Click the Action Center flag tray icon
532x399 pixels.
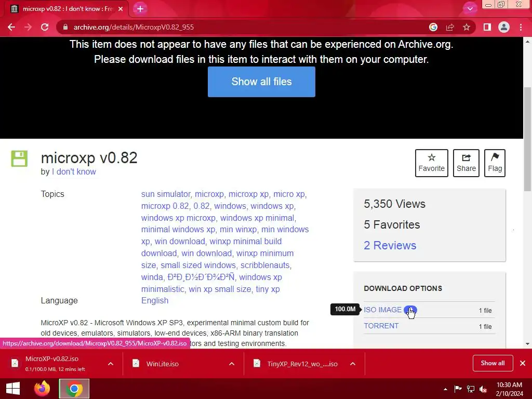point(458,389)
